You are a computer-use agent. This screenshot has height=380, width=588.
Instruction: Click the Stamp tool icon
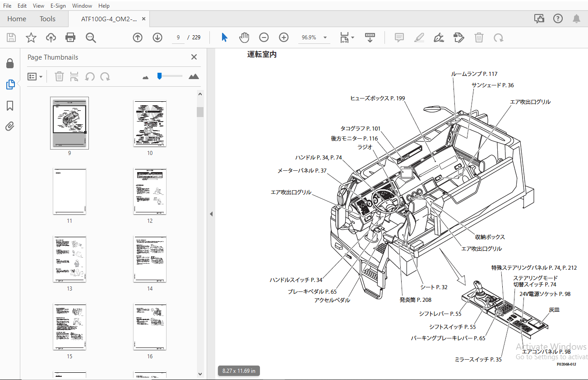(459, 38)
